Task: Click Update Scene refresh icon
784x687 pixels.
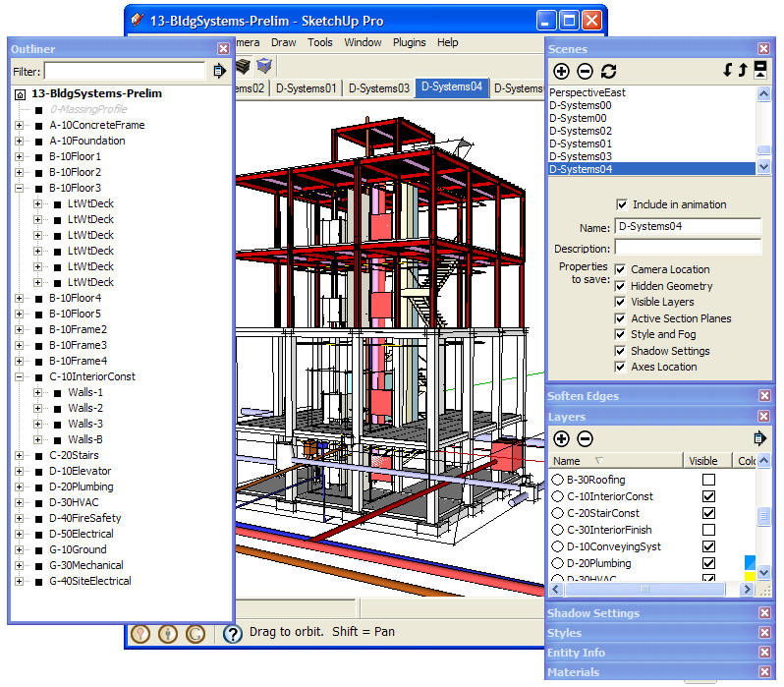Action: (x=608, y=71)
